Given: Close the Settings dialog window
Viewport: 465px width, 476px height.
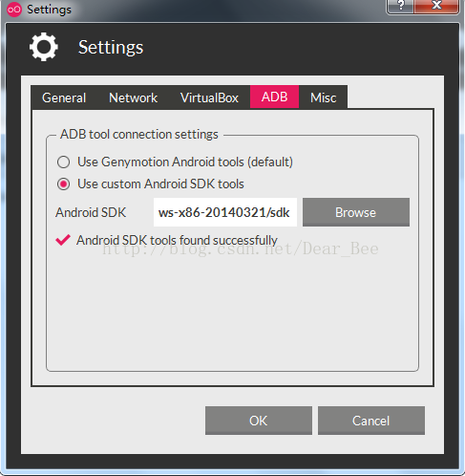Looking at the screenshot, I should pyautogui.click(x=436, y=6).
